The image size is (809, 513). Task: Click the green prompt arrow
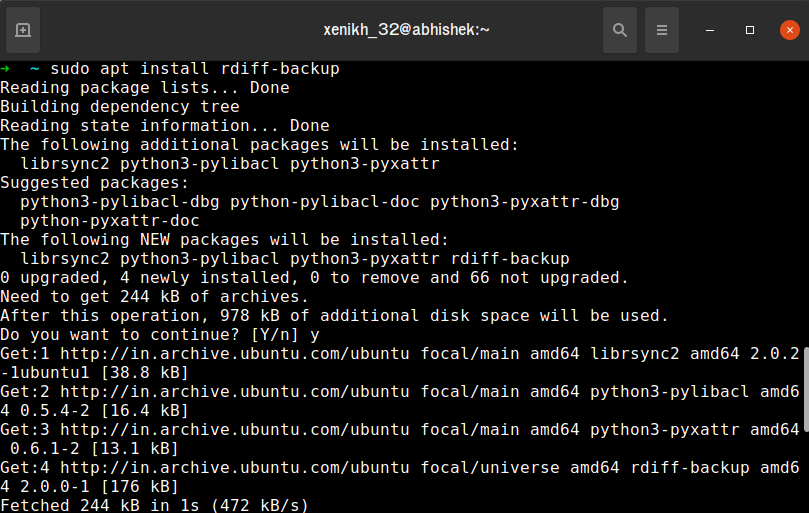(x=6, y=69)
